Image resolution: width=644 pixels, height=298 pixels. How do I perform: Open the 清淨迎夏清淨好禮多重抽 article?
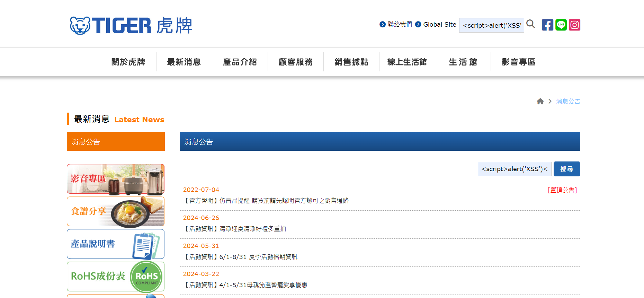[234, 229]
